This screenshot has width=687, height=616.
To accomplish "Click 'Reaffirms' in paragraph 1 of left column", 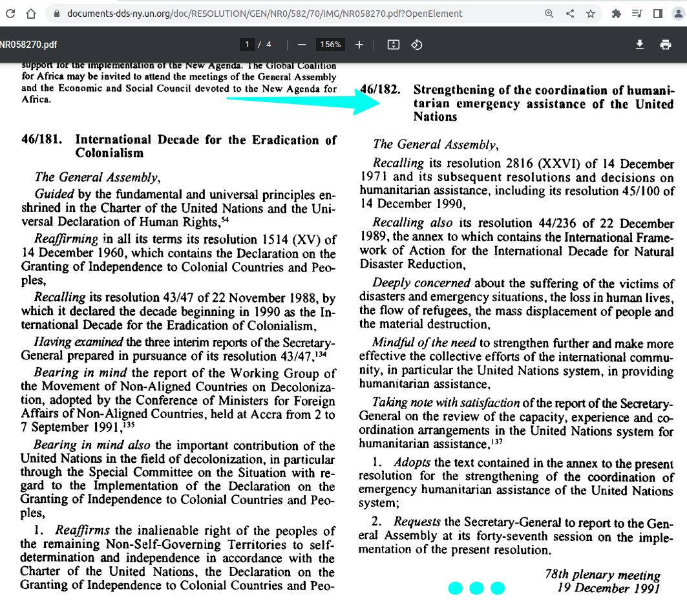I will (82, 530).
